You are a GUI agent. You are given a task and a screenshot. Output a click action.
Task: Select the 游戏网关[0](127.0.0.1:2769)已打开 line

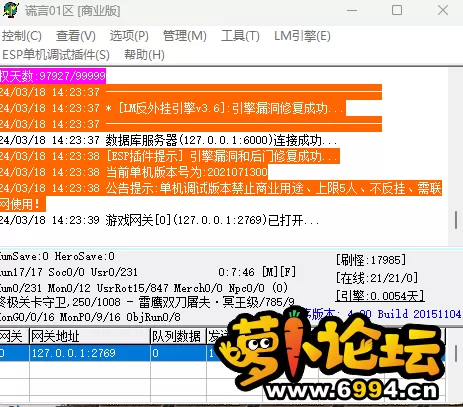pyautogui.click(x=160, y=220)
